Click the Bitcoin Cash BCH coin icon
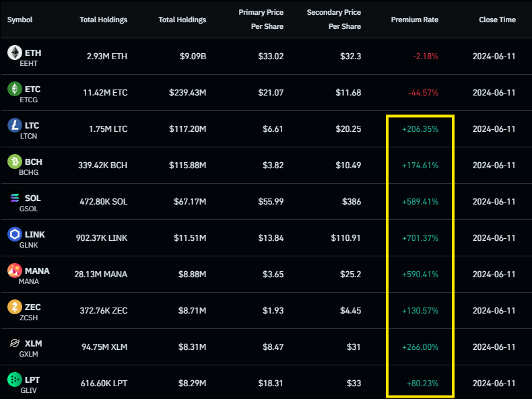The width and height of the screenshot is (532, 399). pos(15,161)
